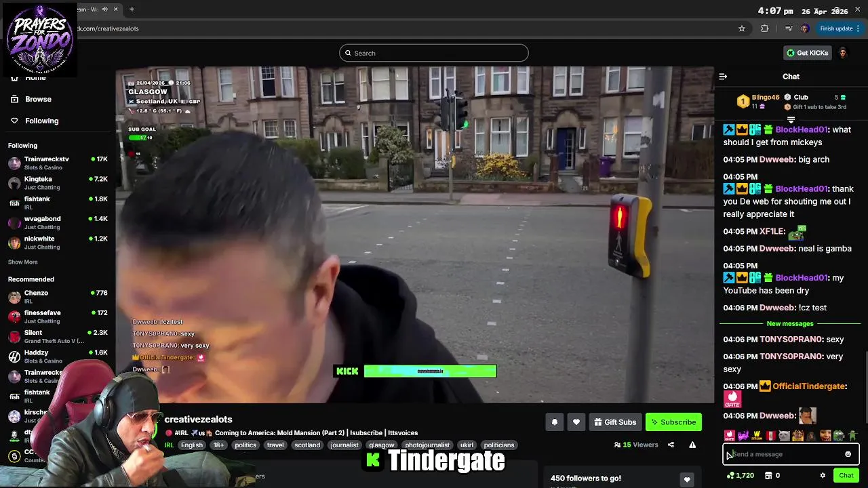Select the politicians tag
868x488 pixels.
(x=499, y=445)
